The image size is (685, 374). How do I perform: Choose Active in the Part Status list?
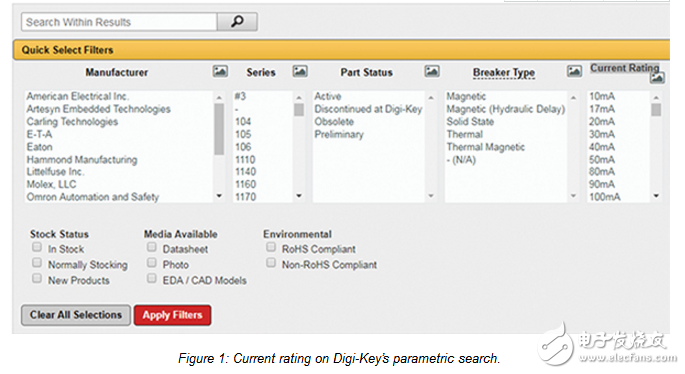(328, 96)
